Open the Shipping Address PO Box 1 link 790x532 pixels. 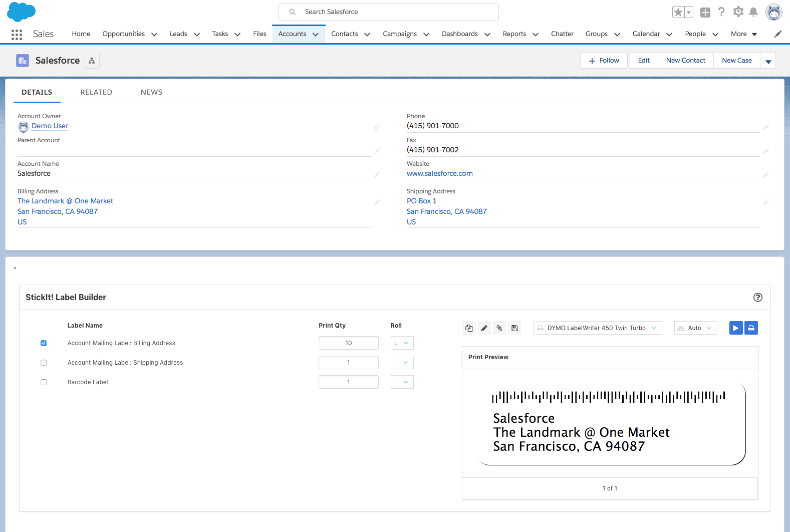(422, 201)
